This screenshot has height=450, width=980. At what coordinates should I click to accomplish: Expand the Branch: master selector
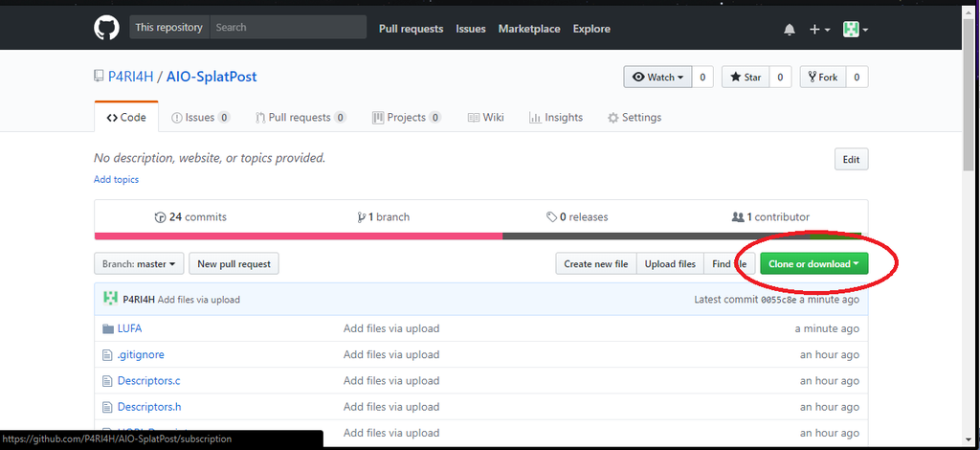pyautogui.click(x=139, y=264)
